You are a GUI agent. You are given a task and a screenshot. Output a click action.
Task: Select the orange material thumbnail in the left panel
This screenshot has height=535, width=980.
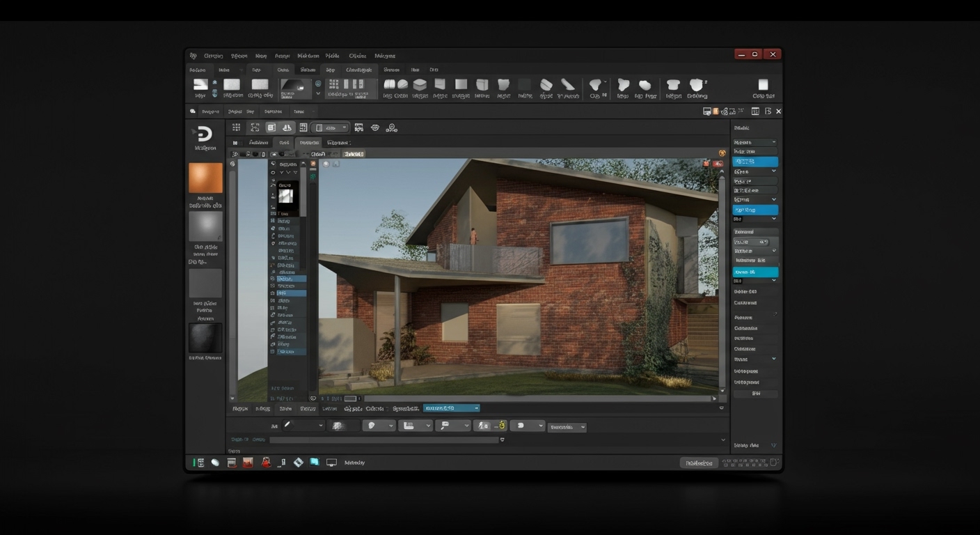[205, 178]
